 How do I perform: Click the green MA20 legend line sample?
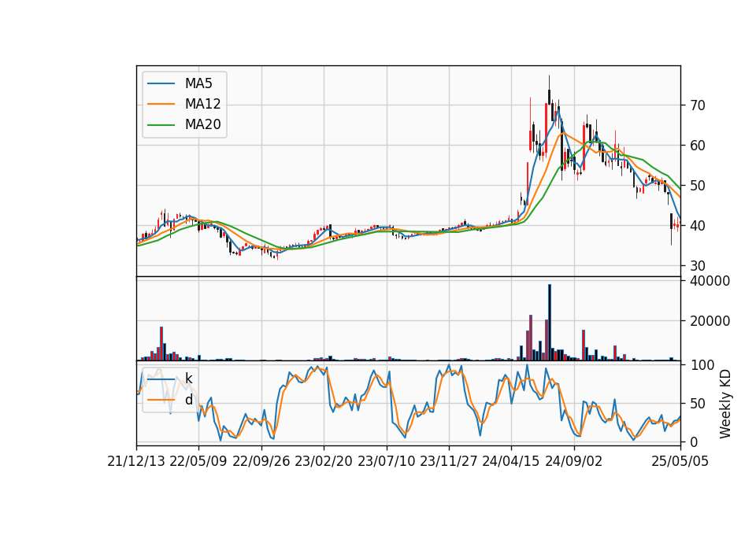coord(161,125)
